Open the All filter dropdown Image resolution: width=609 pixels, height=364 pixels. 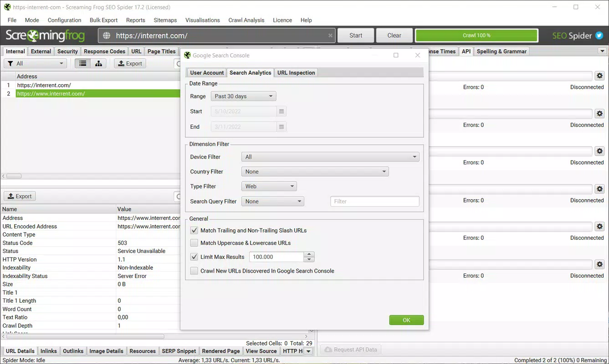(x=35, y=64)
